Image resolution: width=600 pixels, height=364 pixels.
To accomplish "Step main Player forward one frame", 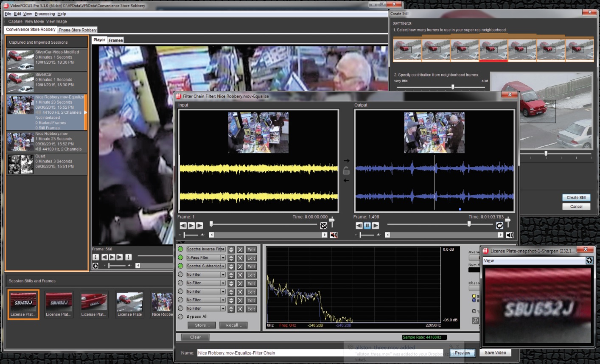I will [x=120, y=257].
